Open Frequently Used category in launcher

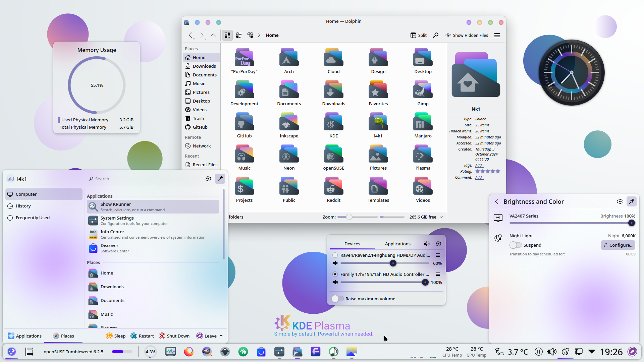tap(44, 218)
